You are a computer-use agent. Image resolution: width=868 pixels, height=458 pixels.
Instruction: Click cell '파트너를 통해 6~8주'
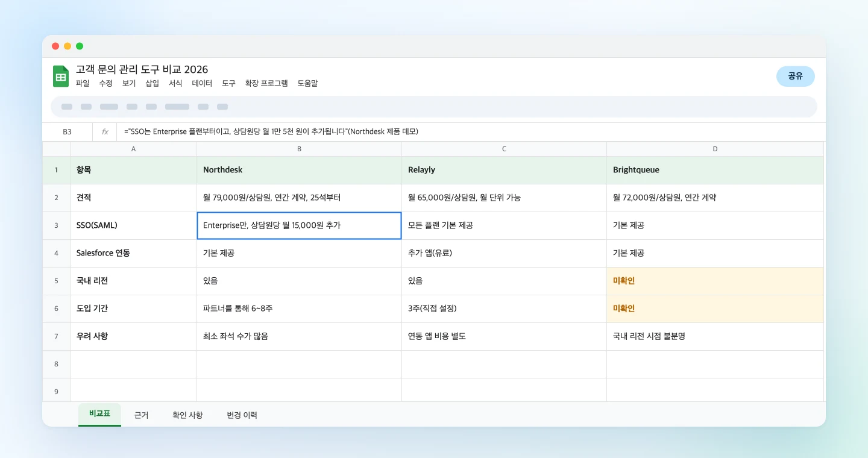tap(299, 309)
